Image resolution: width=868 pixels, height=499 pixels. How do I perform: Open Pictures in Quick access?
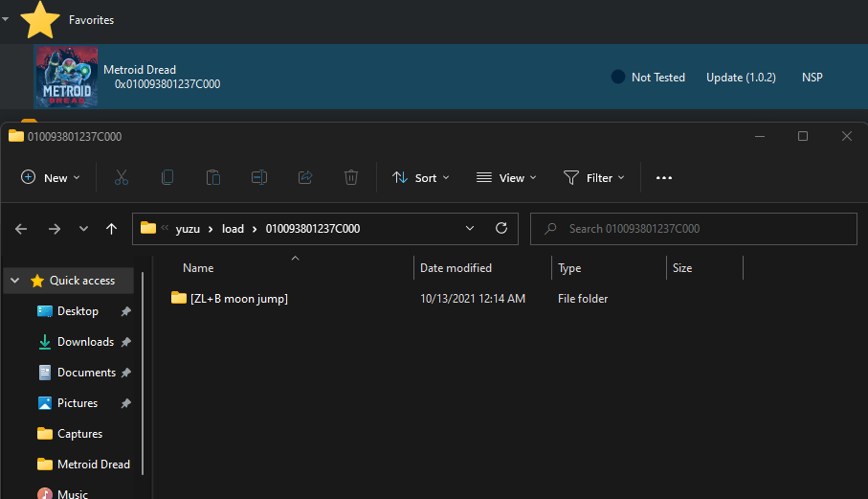point(78,403)
